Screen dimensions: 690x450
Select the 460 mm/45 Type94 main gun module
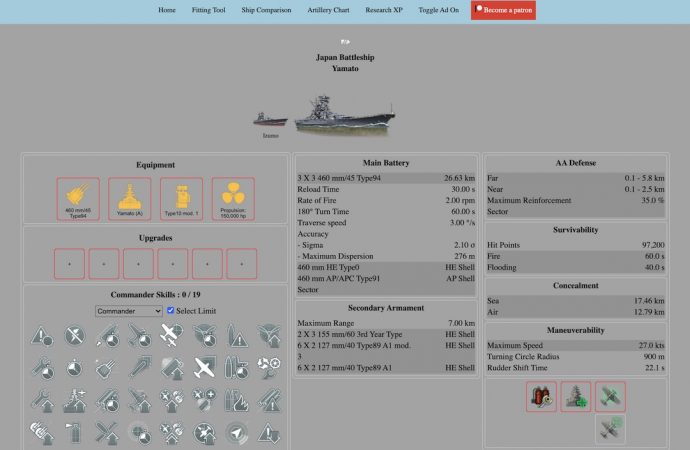click(78, 199)
